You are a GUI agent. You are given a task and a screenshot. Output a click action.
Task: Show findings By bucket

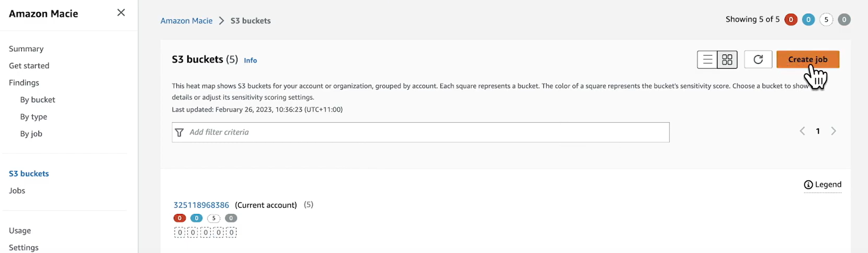37,100
